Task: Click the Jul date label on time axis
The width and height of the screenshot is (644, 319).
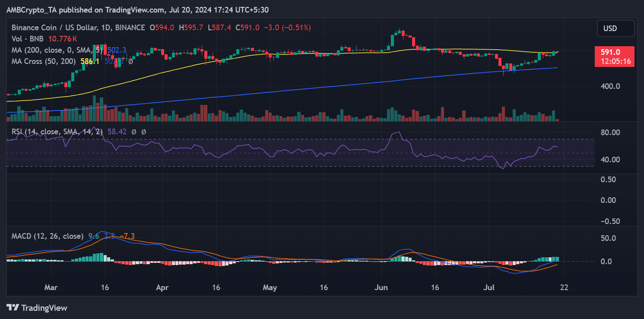Action: 489,287
